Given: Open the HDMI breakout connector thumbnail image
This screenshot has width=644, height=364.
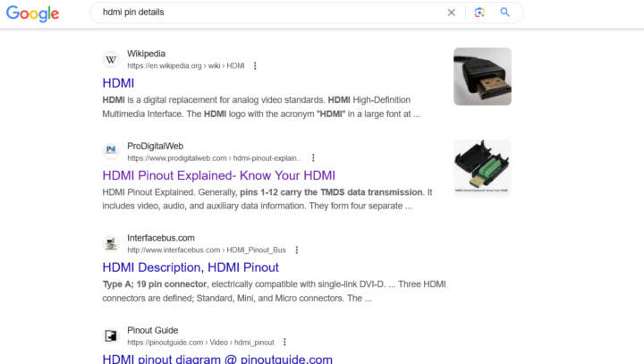Looking at the screenshot, I should (x=483, y=168).
